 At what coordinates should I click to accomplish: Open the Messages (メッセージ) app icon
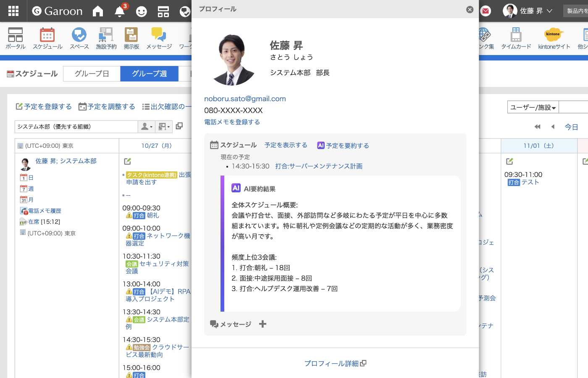click(x=159, y=38)
